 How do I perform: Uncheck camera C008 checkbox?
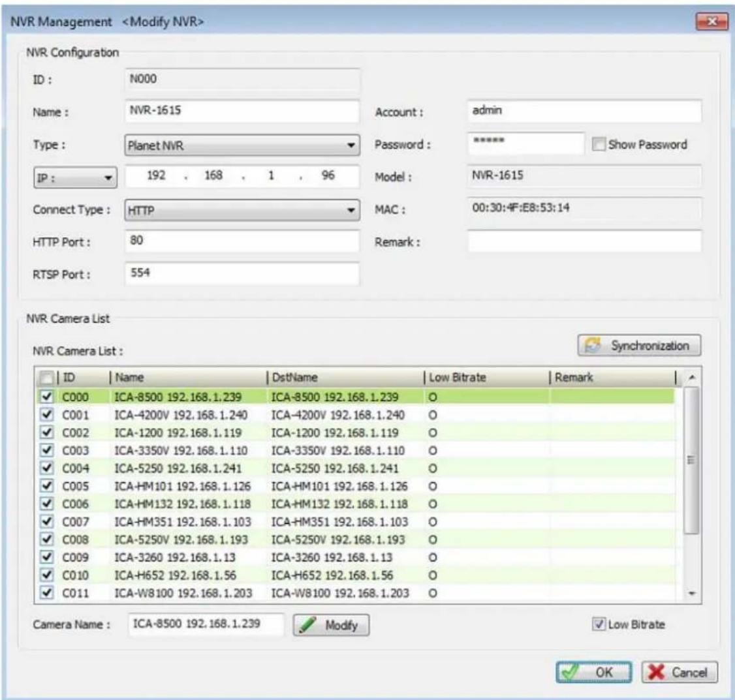point(46,540)
